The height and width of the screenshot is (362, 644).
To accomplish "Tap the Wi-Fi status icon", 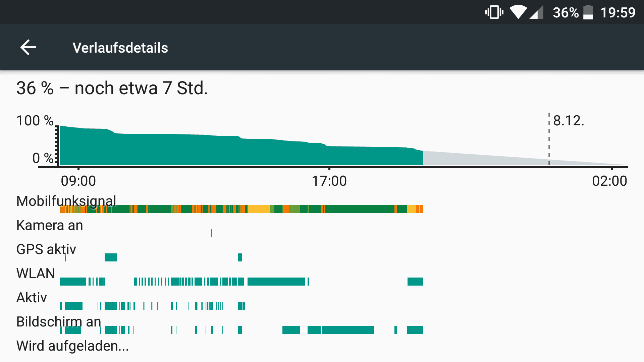I will (x=518, y=12).
